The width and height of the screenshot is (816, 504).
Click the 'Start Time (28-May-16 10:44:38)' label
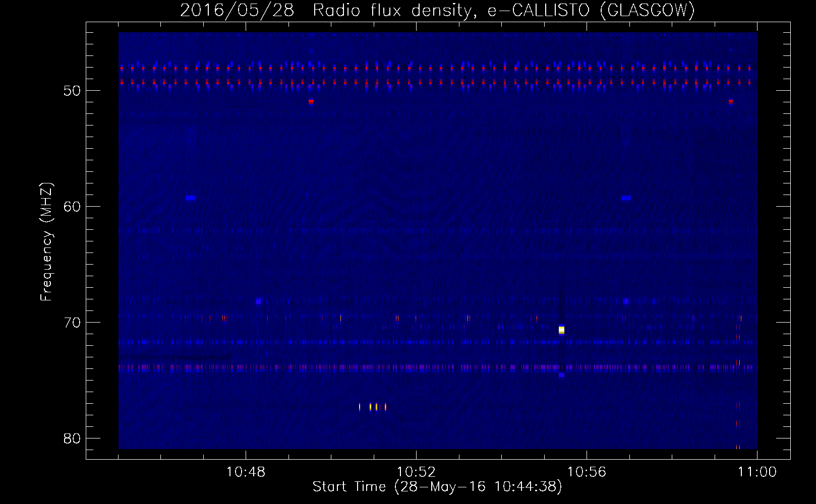(x=437, y=487)
